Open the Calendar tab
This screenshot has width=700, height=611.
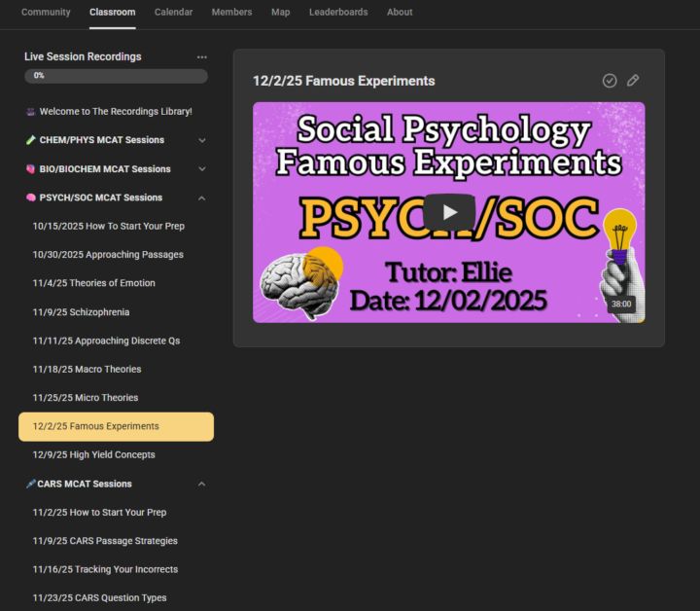tap(174, 12)
